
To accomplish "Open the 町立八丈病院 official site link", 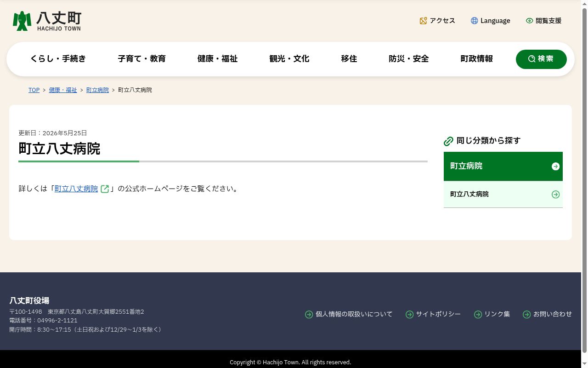I will click(x=76, y=189).
